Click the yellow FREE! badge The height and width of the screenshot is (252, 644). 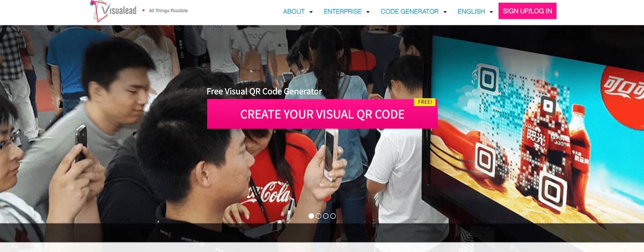click(424, 102)
